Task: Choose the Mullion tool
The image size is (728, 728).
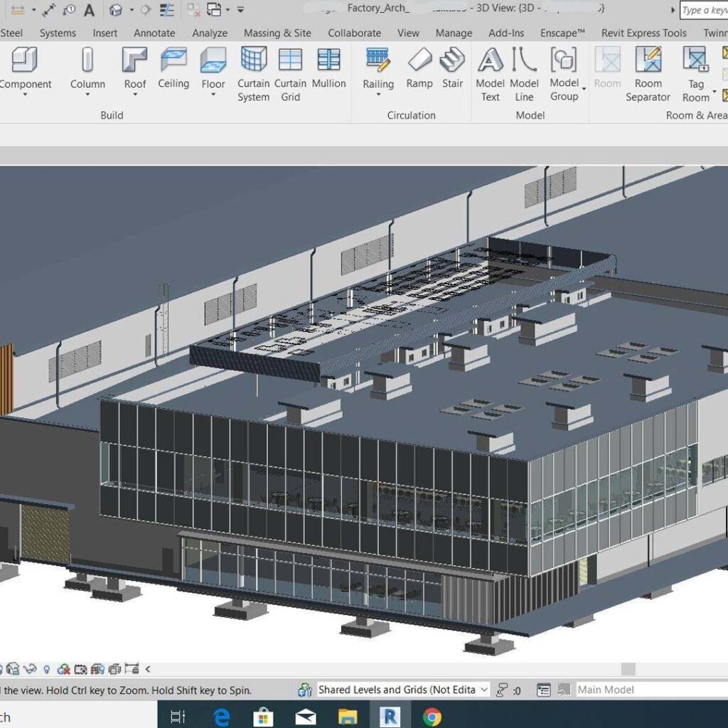Action: (328, 68)
